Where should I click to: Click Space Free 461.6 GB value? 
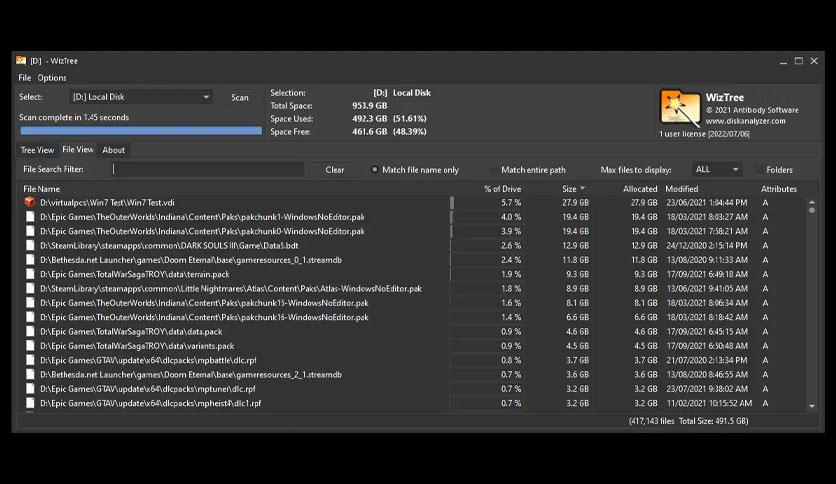click(x=369, y=132)
